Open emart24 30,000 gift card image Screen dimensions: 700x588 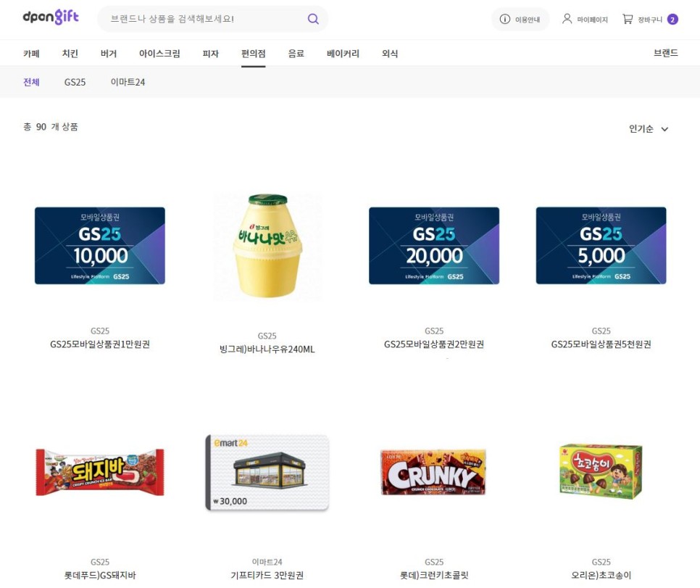tap(267, 472)
